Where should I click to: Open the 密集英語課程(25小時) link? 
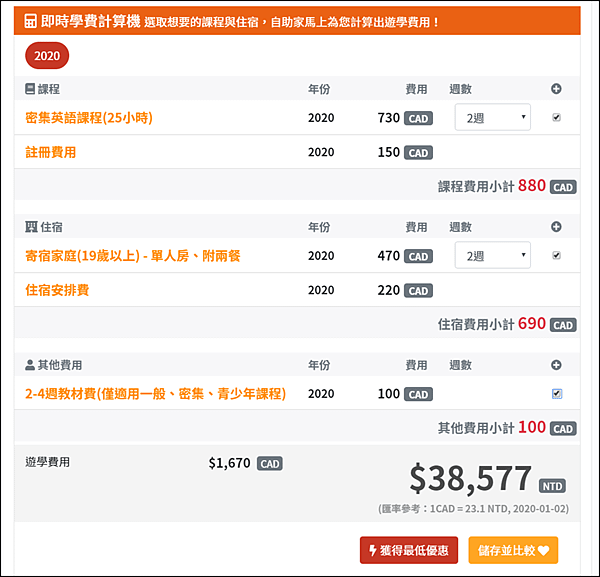point(89,117)
